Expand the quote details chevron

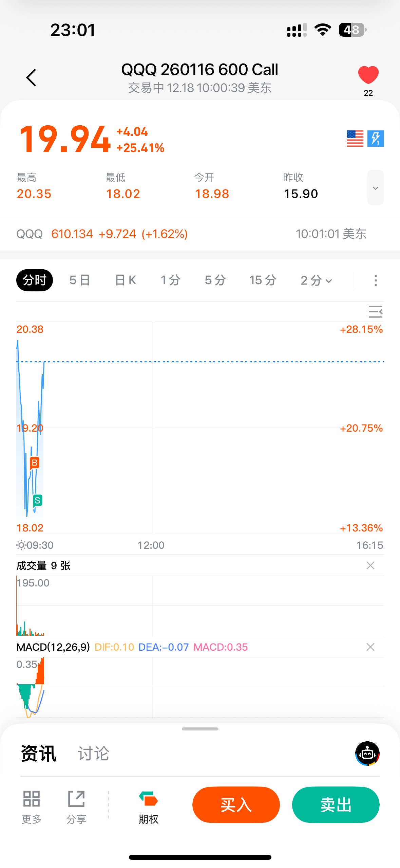click(x=375, y=188)
